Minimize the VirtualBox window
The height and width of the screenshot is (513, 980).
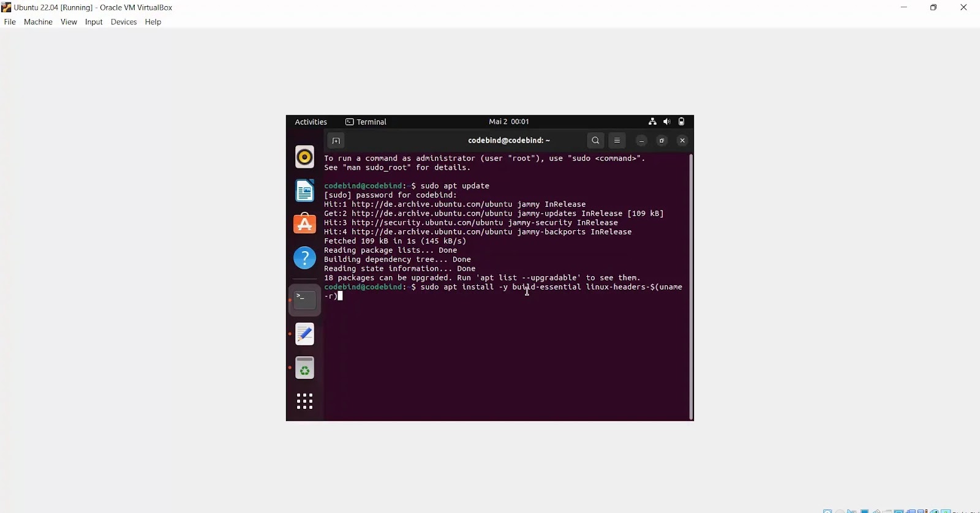pyautogui.click(x=904, y=8)
